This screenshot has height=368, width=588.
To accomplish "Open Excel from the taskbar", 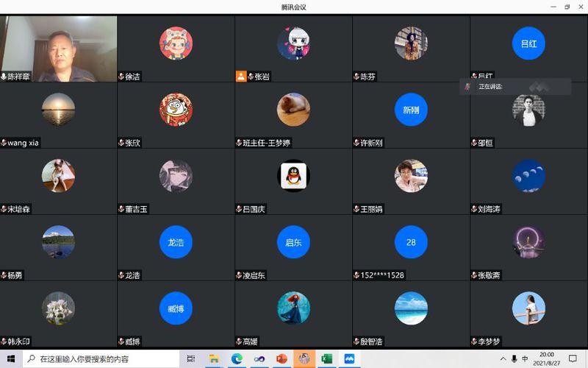I will coord(326,358).
